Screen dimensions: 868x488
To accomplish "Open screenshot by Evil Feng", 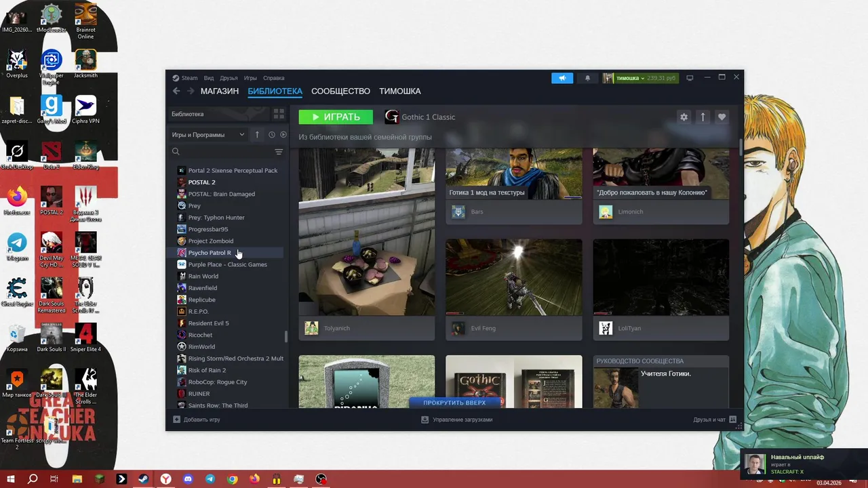I will 513,289.
